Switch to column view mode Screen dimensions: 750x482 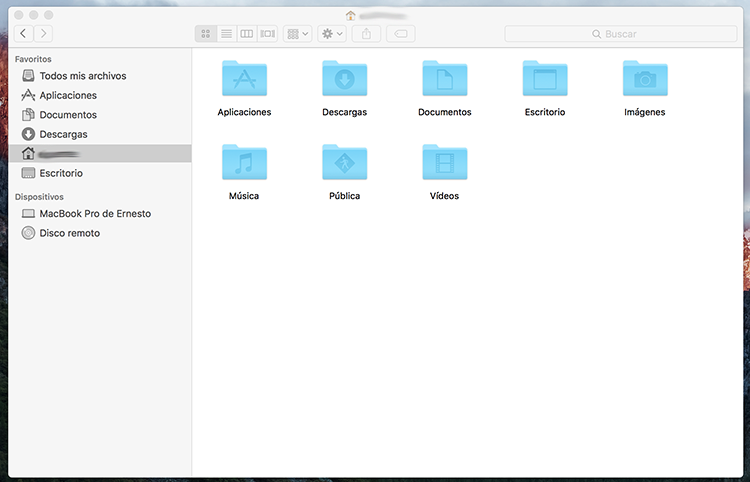tap(246, 34)
